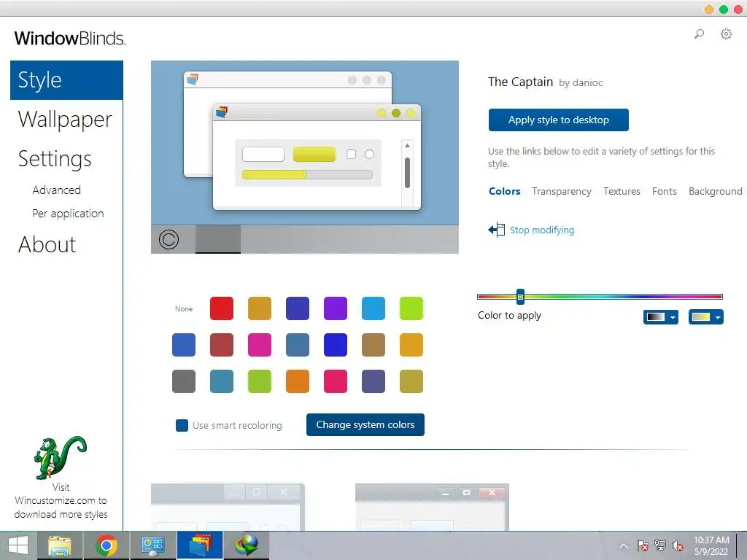Switch to the Textures tab
Image resolution: width=747 pixels, height=560 pixels.
(622, 191)
